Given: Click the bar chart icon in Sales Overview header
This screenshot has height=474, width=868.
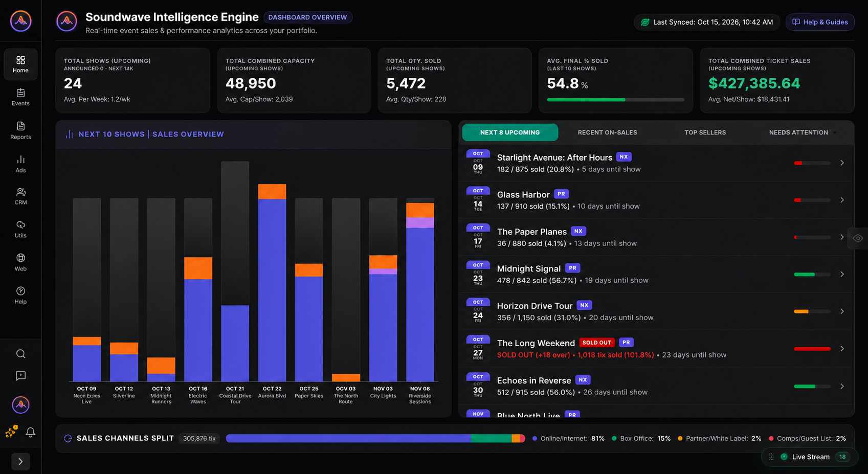Looking at the screenshot, I should pyautogui.click(x=69, y=134).
